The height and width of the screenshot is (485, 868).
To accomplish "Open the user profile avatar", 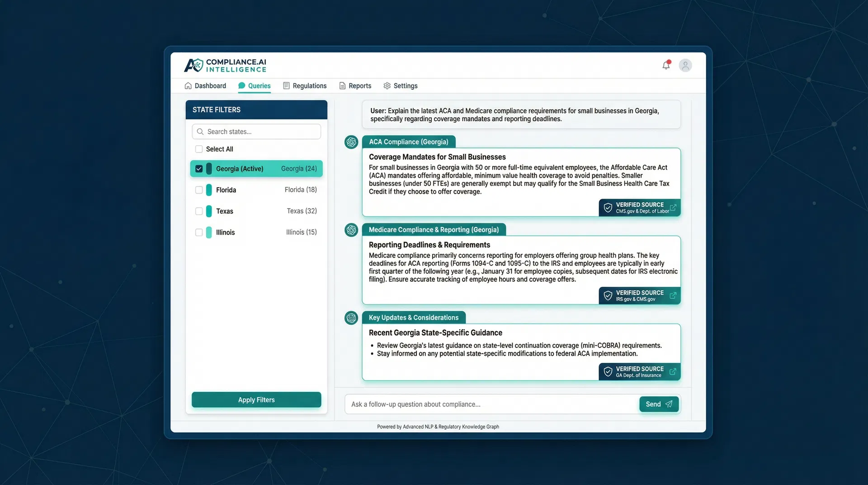I will click(x=685, y=65).
